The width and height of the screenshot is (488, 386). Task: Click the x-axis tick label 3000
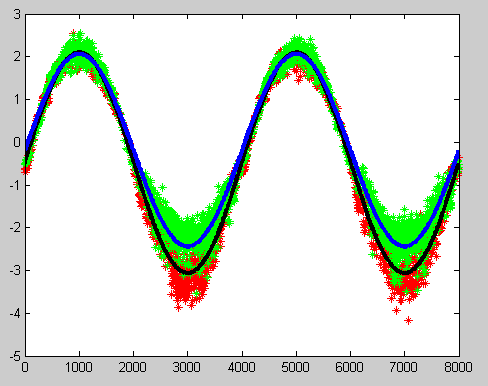187,367
